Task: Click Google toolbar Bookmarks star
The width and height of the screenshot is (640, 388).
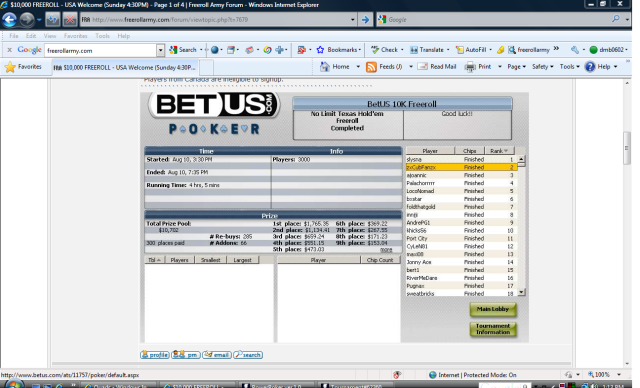Action: (320, 50)
